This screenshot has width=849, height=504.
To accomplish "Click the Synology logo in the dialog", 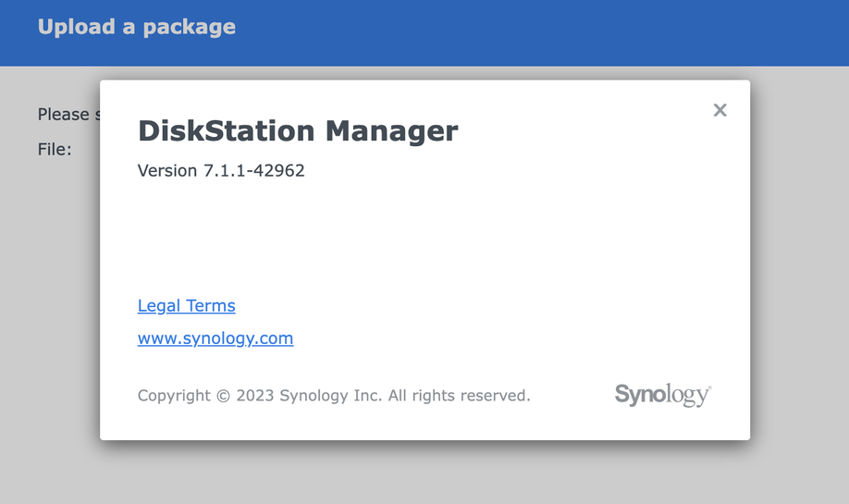I will pyautogui.click(x=662, y=395).
